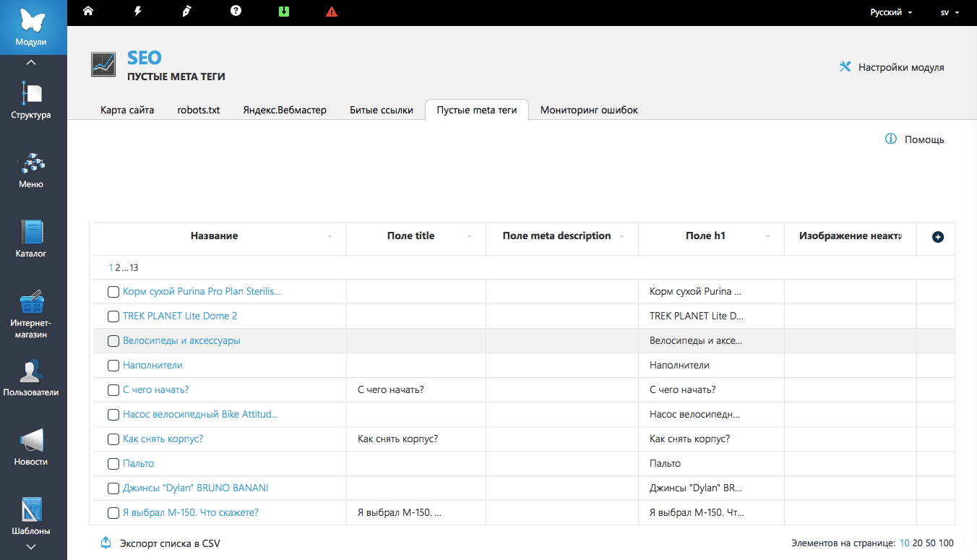Check the С чего начать? row checkbox
The height and width of the screenshot is (560, 977).
coord(113,390)
